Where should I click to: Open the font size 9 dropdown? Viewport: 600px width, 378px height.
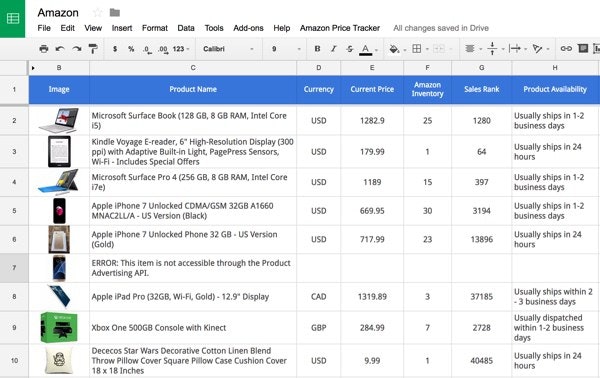(286, 49)
